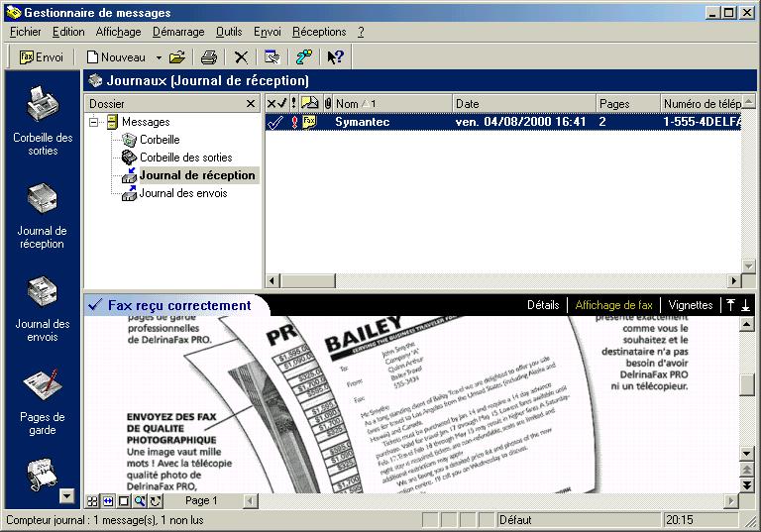Click the four-squares thumbnail view icon

[x=92, y=501]
